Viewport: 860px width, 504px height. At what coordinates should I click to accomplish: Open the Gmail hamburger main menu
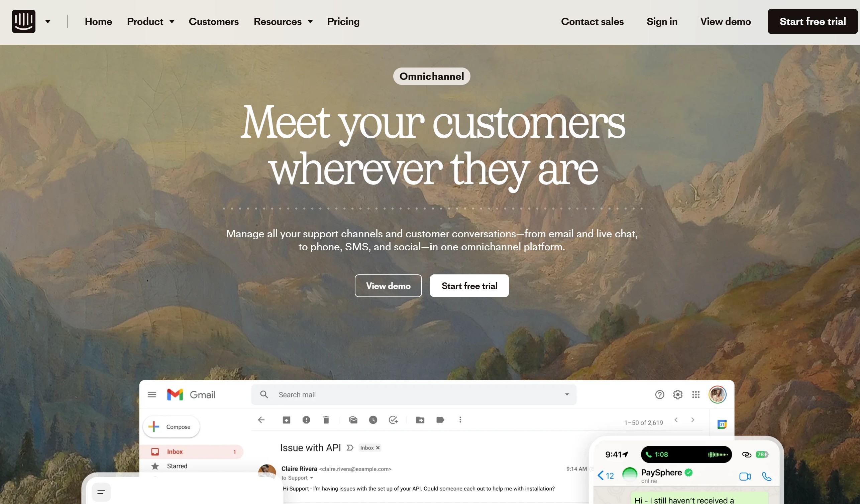152,394
